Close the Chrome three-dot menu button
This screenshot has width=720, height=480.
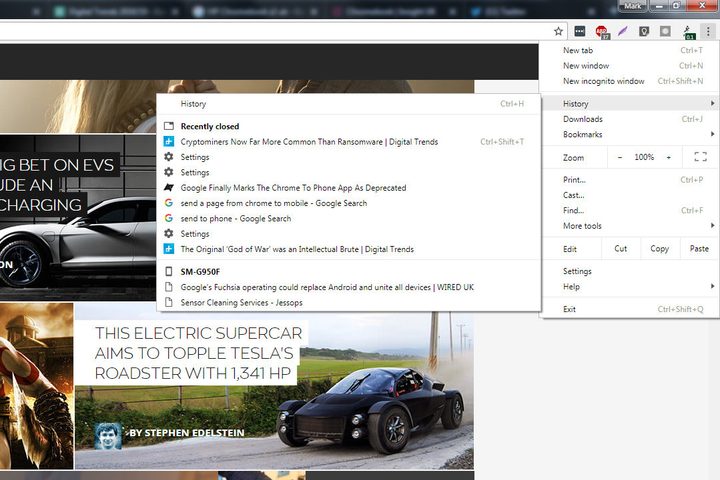[708, 31]
